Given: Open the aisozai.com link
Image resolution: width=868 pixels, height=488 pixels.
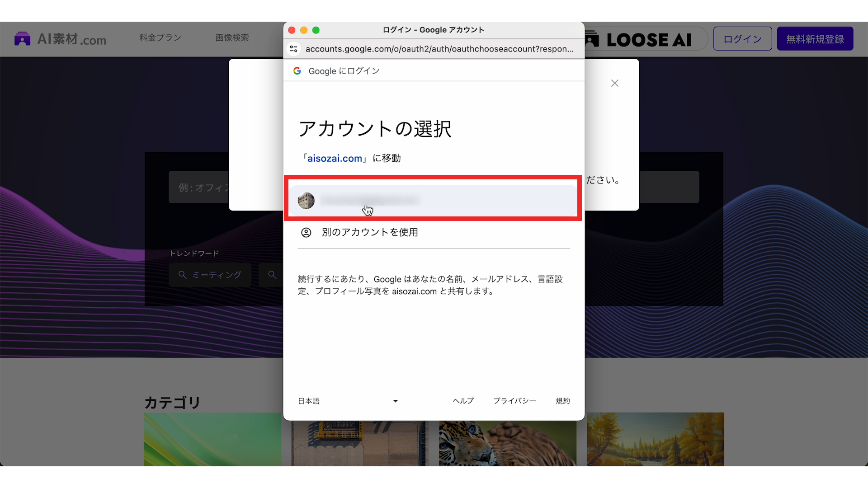Looking at the screenshot, I should coord(335,159).
